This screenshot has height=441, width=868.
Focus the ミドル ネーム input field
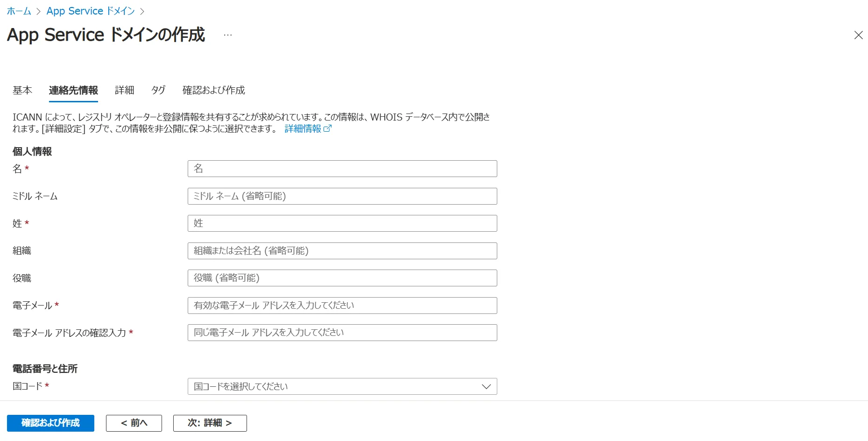click(342, 196)
